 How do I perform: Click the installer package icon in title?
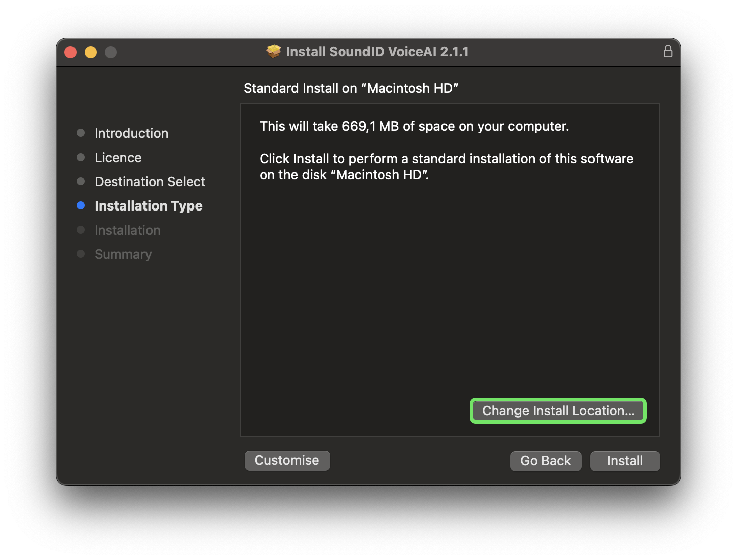point(274,51)
